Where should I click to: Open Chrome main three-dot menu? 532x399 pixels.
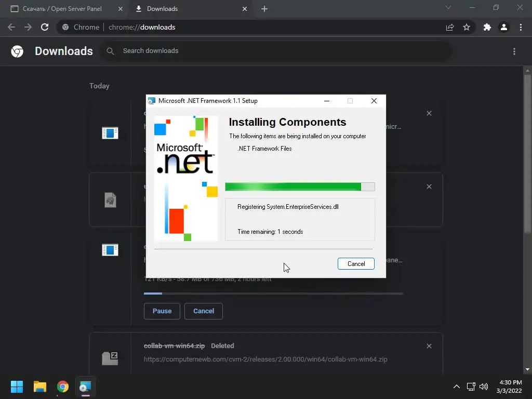tap(521, 27)
